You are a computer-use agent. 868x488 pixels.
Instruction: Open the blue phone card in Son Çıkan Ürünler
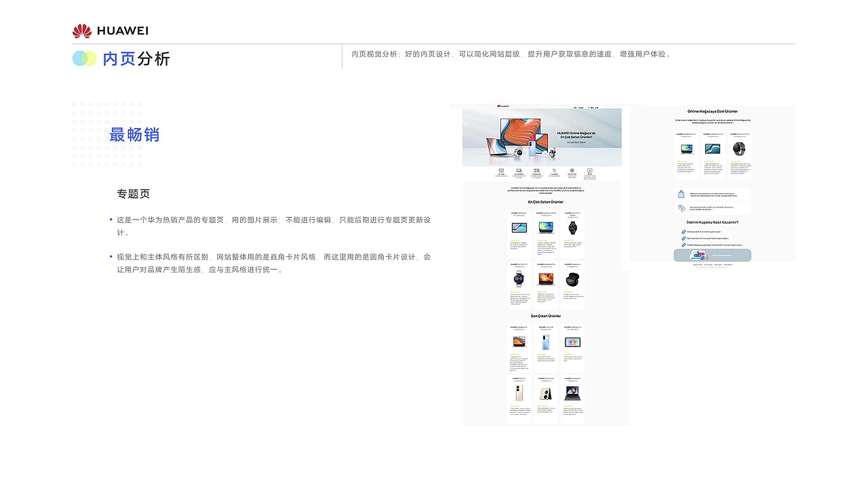pos(546,348)
